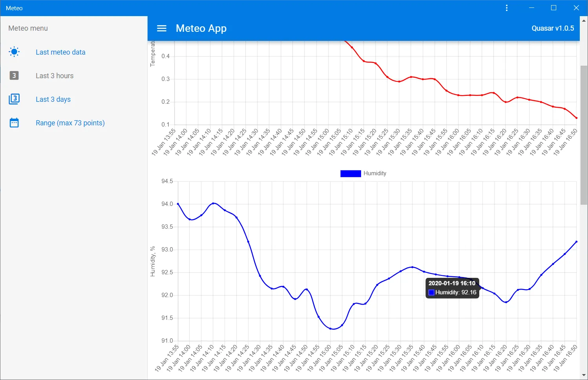Select Last 3 hours menu item
This screenshot has height=380, width=588.
pyautogui.click(x=55, y=76)
